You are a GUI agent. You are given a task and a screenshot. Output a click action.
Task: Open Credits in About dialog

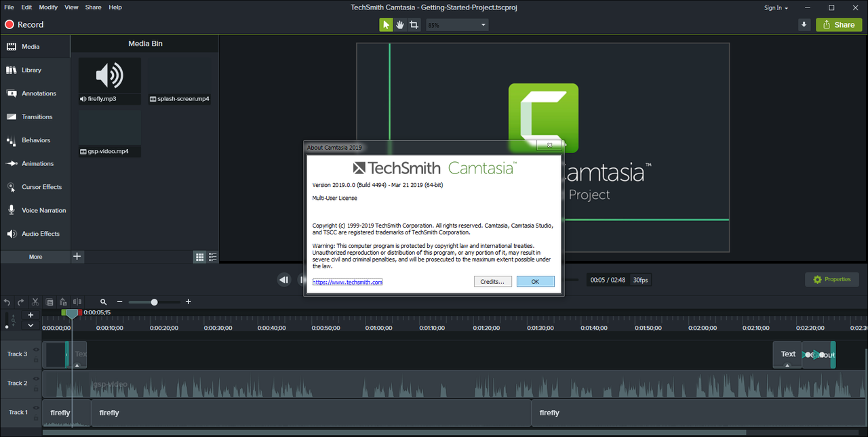coord(492,281)
